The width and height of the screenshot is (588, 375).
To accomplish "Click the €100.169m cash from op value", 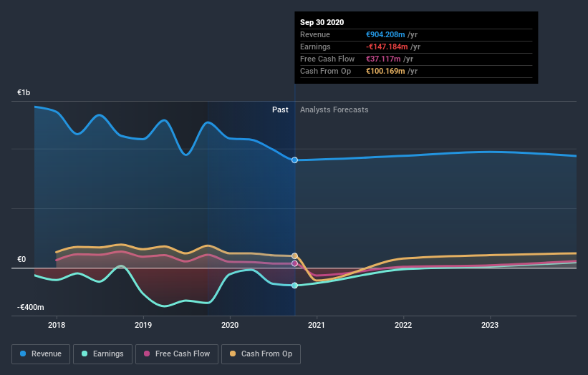I will pos(385,71).
